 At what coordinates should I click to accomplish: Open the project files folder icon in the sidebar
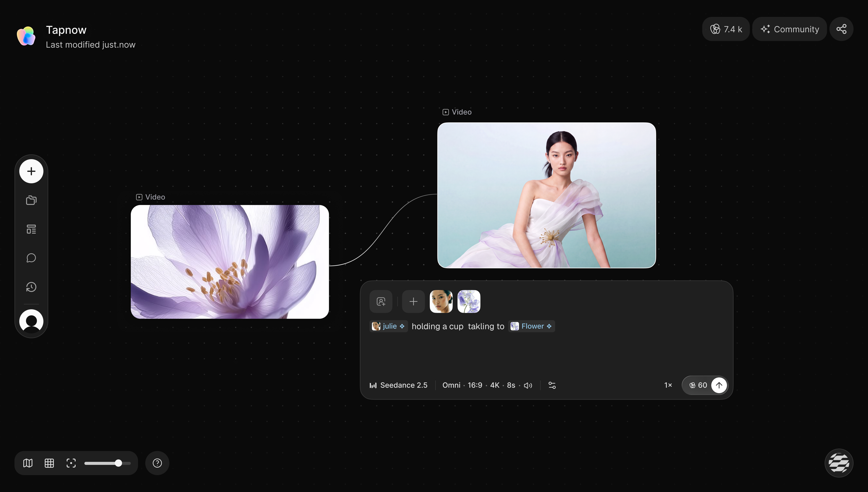(31, 200)
